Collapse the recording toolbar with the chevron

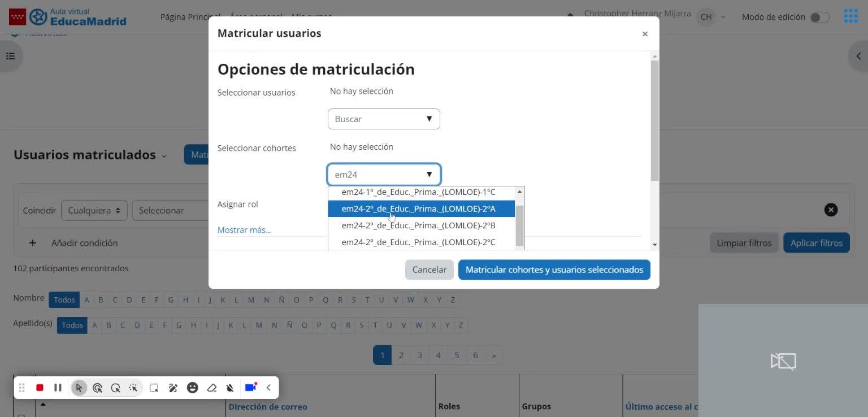click(x=268, y=388)
